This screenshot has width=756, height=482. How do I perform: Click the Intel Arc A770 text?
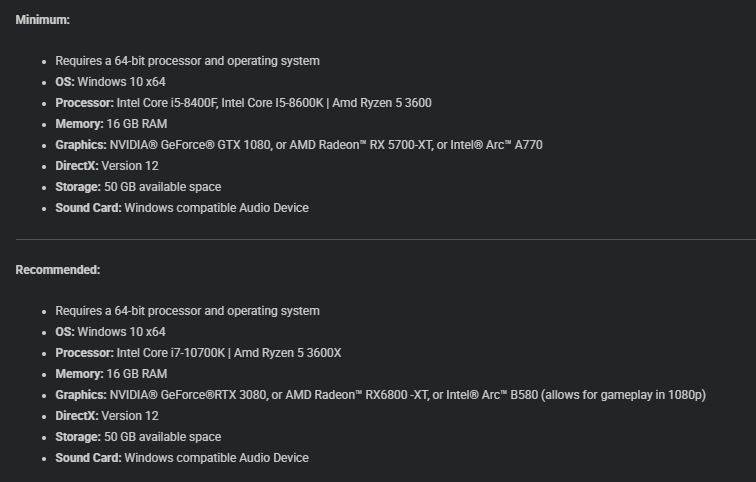tap(496, 145)
